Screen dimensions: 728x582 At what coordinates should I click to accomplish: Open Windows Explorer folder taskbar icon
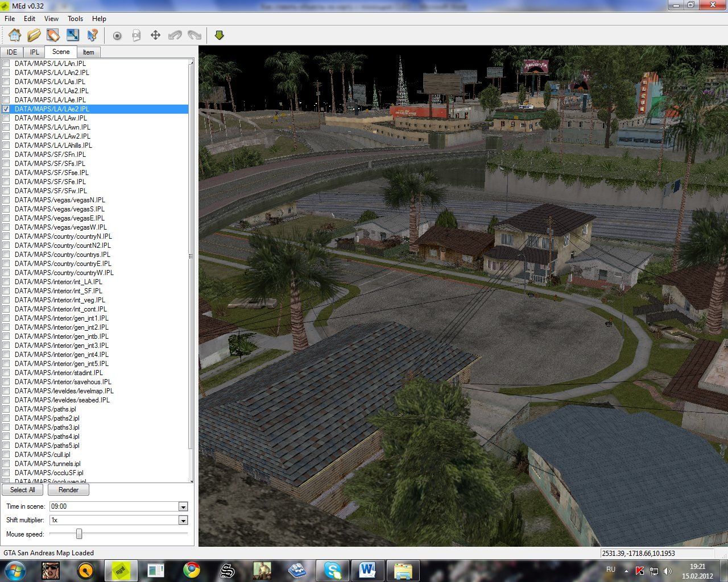coord(403,570)
